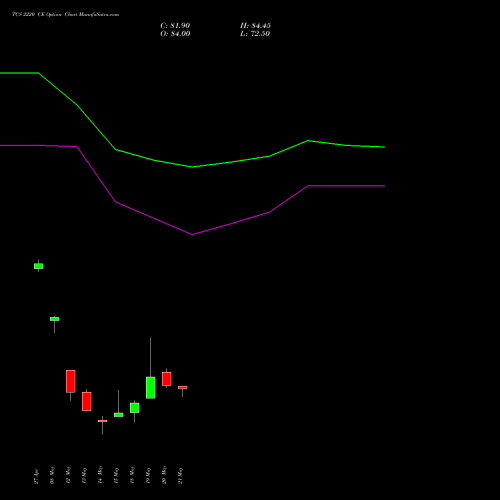Click the '12 May' date axis label
The image size is (500, 500).
pyautogui.click(x=69, y=476)
